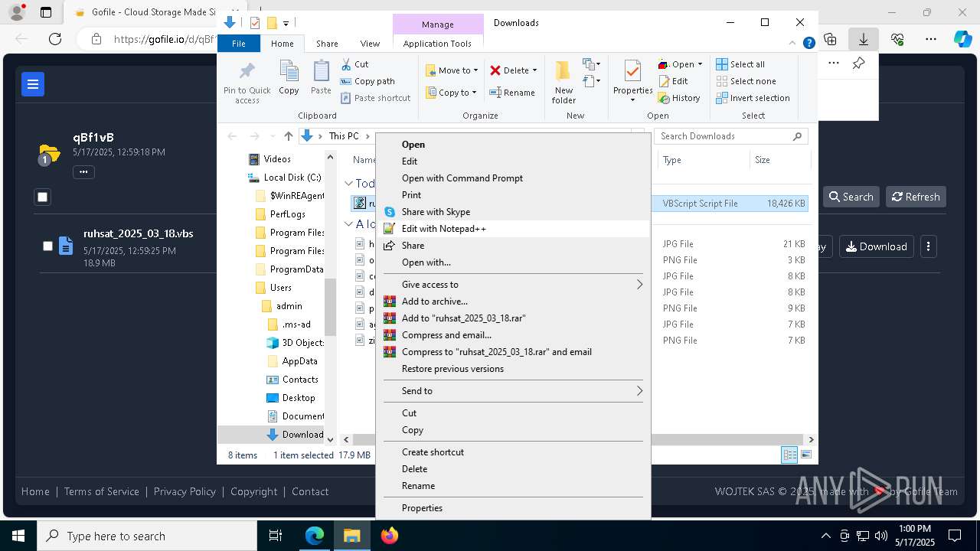Reload the Edge page
This screenshot has width=980, height=551.
[55, 39]
